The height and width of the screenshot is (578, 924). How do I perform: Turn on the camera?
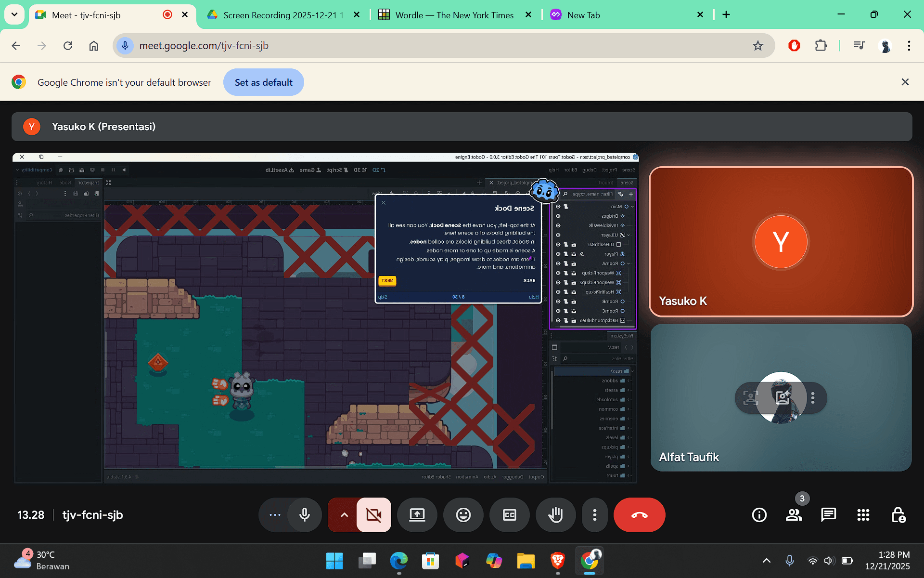tap(373, 515)
